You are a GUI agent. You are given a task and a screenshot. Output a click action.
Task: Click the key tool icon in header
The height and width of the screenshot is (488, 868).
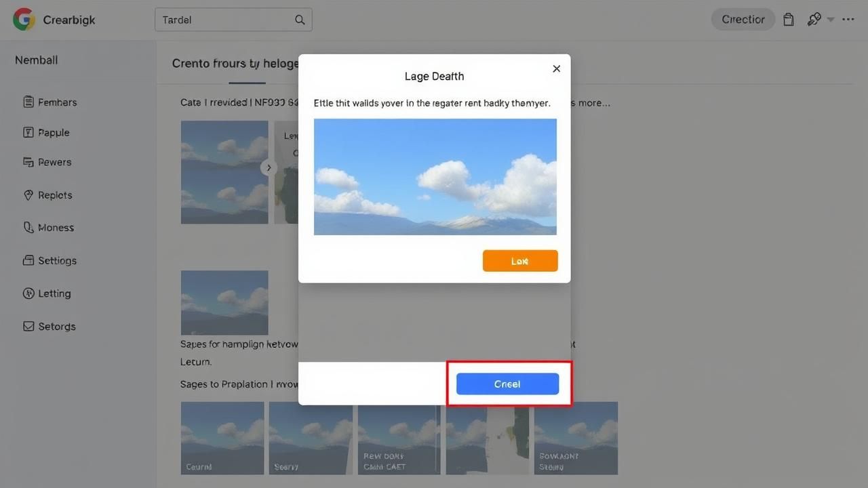(x=814, y=20)
